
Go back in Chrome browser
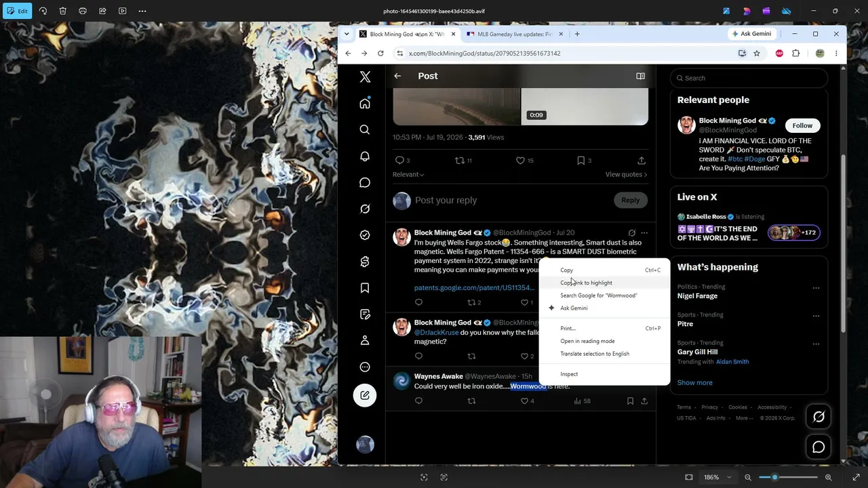(348, 54)
